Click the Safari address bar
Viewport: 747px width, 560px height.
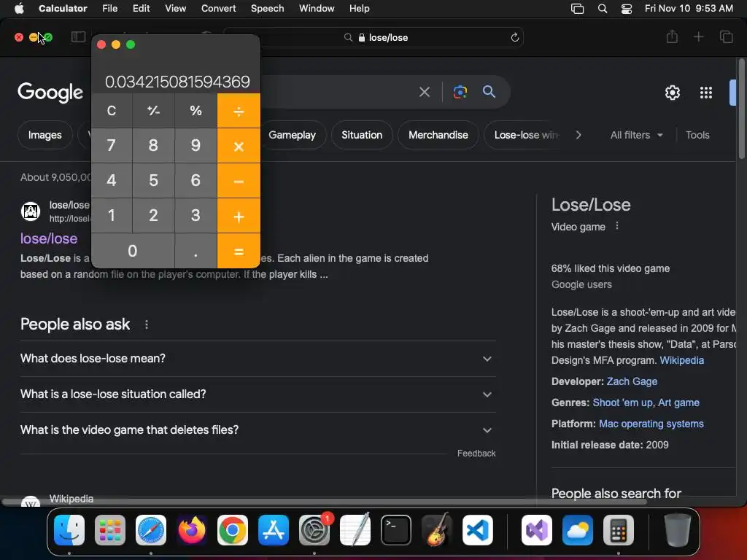374,37
